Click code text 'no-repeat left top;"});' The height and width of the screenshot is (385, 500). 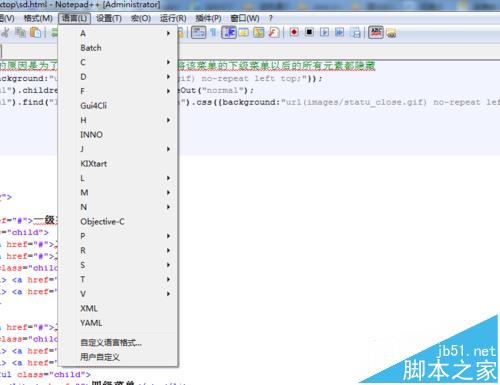tap(262, 79)
